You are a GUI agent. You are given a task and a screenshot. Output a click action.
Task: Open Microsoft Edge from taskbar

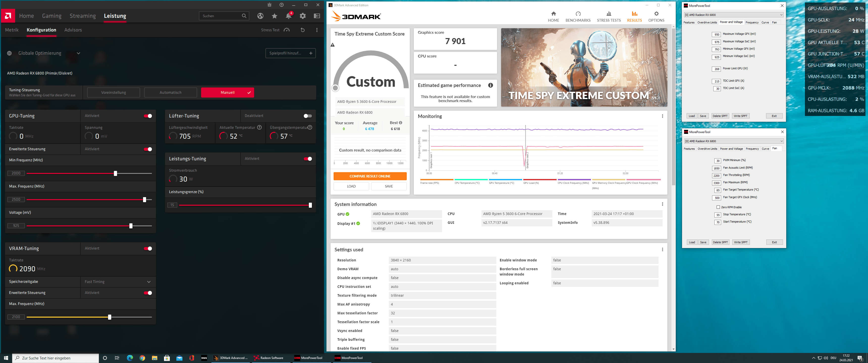130,358
